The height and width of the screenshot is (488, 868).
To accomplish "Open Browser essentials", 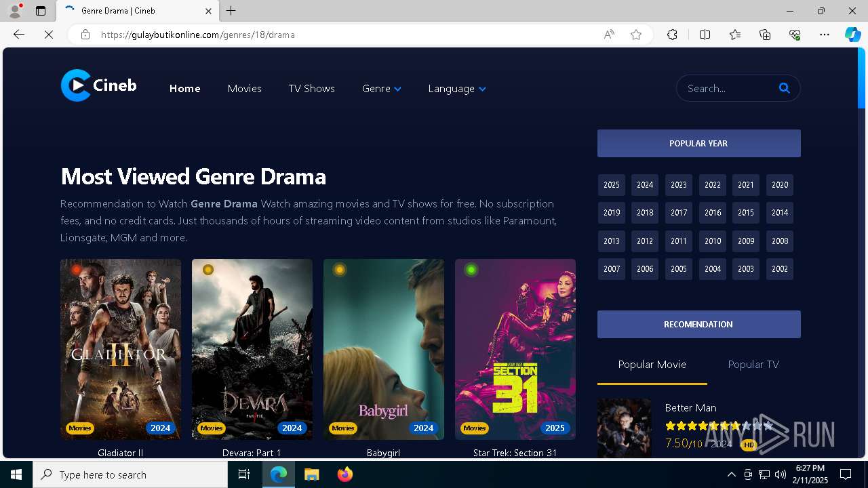I will pyautogui.click(x=795, y=35).
